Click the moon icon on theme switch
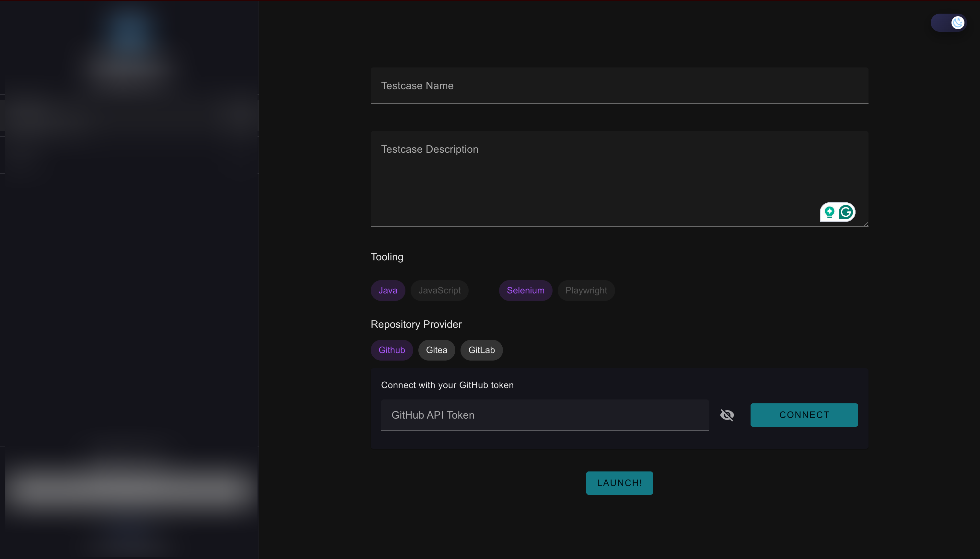Image resolution: width=980 pixels, height=559 pixels. (x=958, y=23)
